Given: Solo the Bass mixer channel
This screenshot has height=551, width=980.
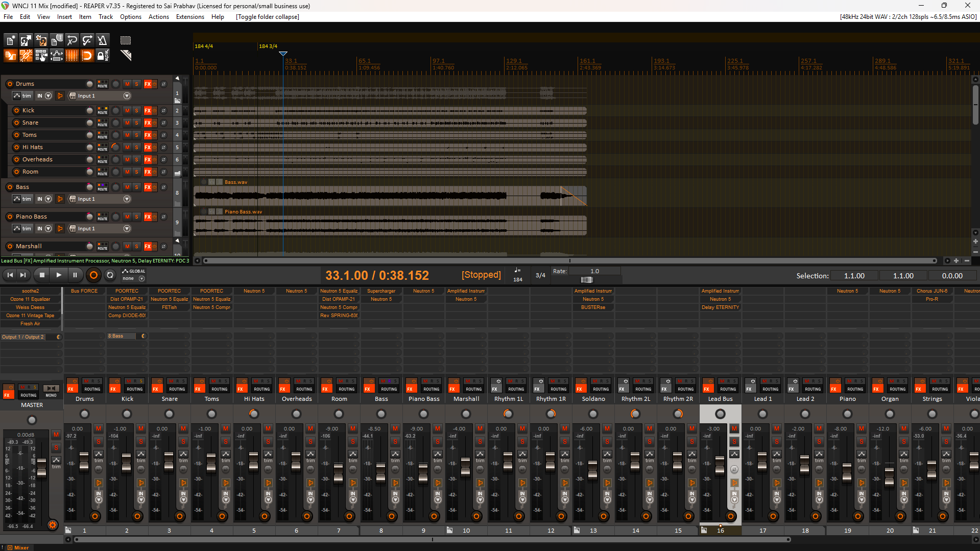Looking at the screenshot, I should [x=395, y=441].
